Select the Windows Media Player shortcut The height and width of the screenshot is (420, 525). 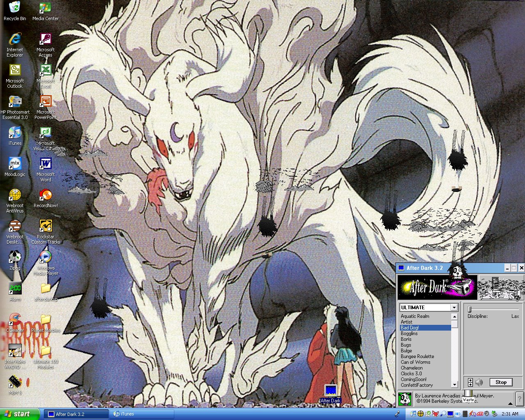[46, 263]
